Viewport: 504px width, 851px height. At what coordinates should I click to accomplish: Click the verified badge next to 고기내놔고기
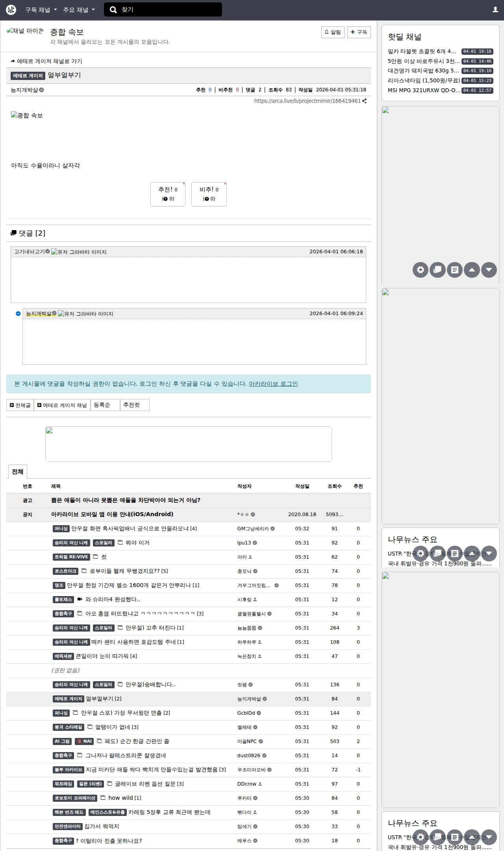(47, 251)
